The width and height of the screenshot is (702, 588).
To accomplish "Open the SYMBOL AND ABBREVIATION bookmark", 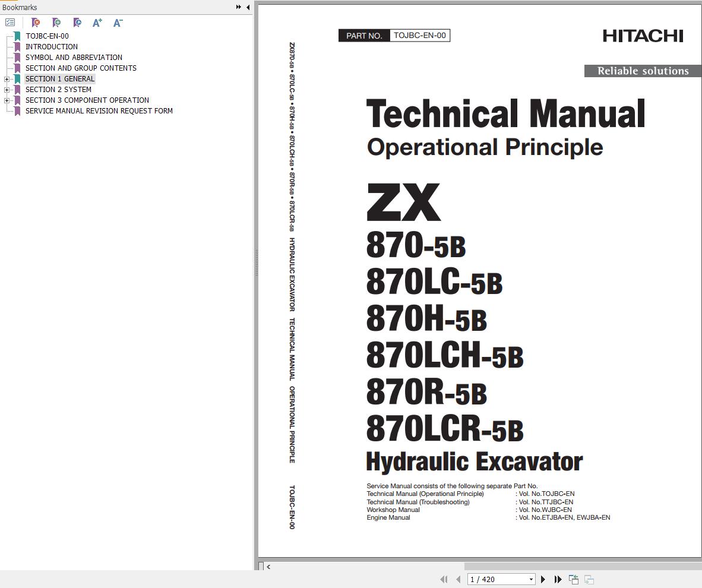I will click(74, 58).
